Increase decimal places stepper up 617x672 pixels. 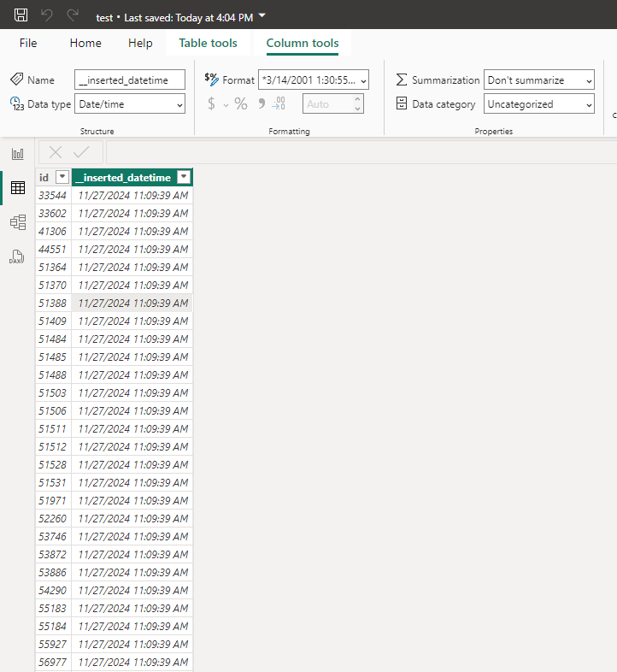point(358,99)
